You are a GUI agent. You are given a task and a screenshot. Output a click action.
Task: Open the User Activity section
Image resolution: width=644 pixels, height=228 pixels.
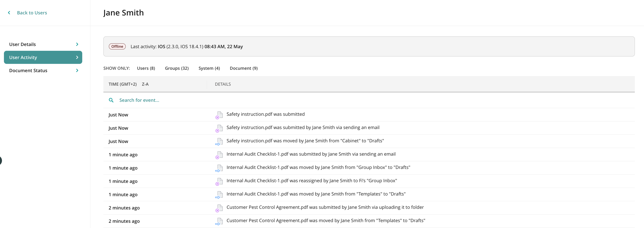point(43,58)
